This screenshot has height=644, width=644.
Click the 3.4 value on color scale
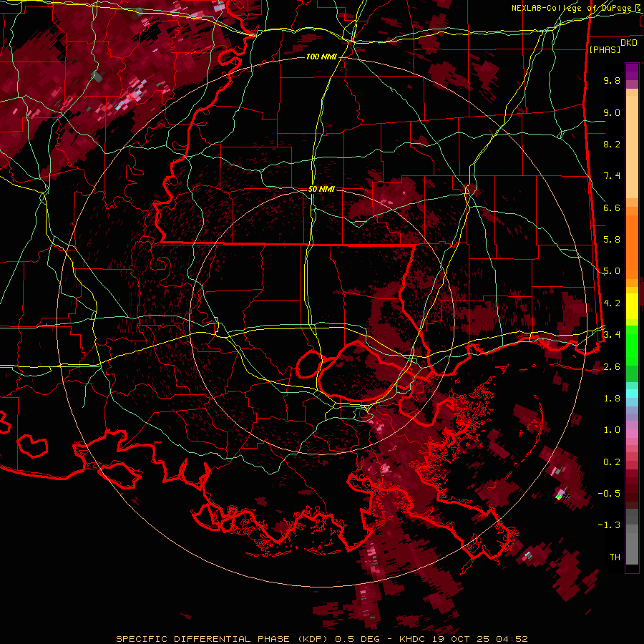point(612,335)
